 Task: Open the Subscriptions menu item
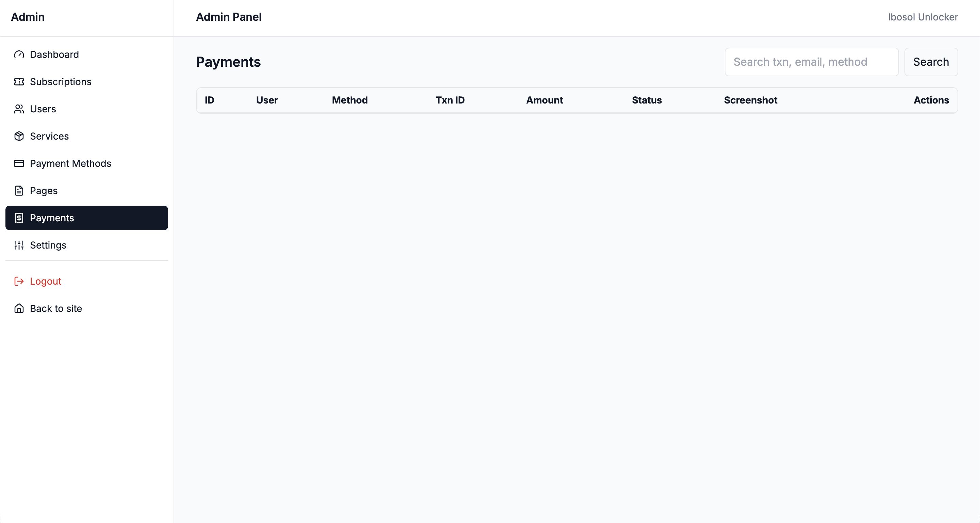coord(61,82)
